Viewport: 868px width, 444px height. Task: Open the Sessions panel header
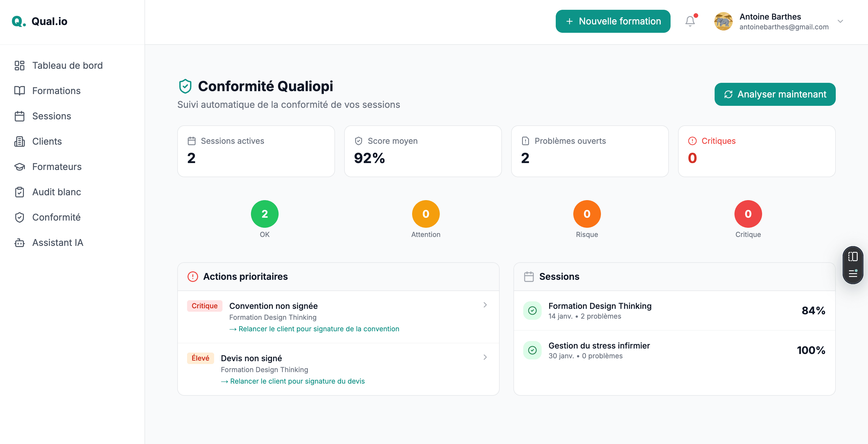(559, 276)
